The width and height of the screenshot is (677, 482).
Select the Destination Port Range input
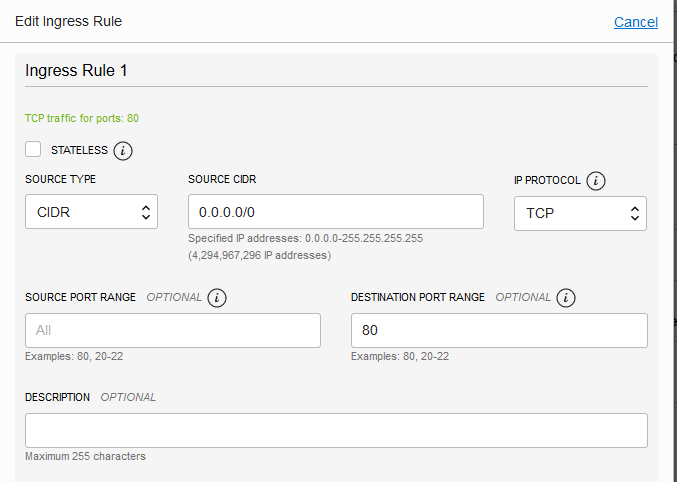coord(498,330)
